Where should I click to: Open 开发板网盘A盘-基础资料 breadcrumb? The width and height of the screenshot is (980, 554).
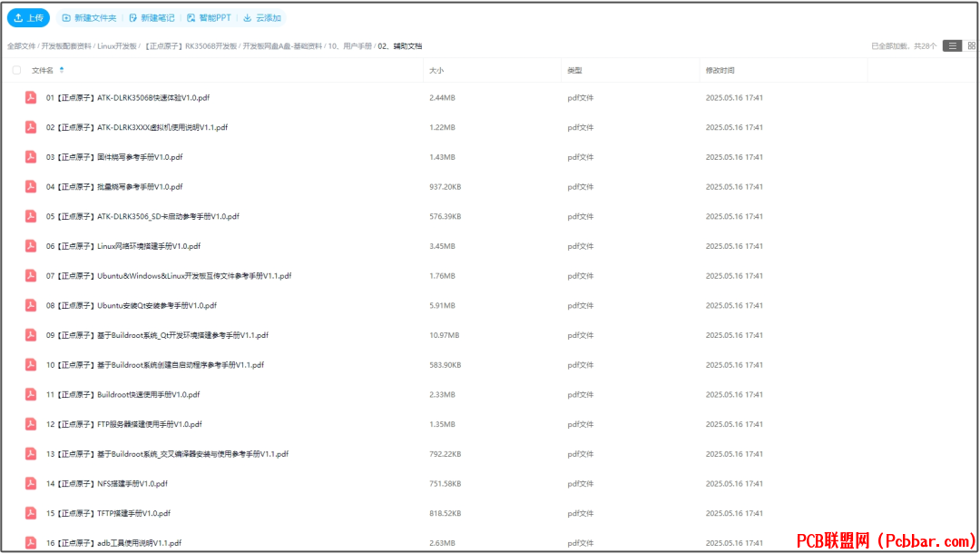click(x=282, y=46)
